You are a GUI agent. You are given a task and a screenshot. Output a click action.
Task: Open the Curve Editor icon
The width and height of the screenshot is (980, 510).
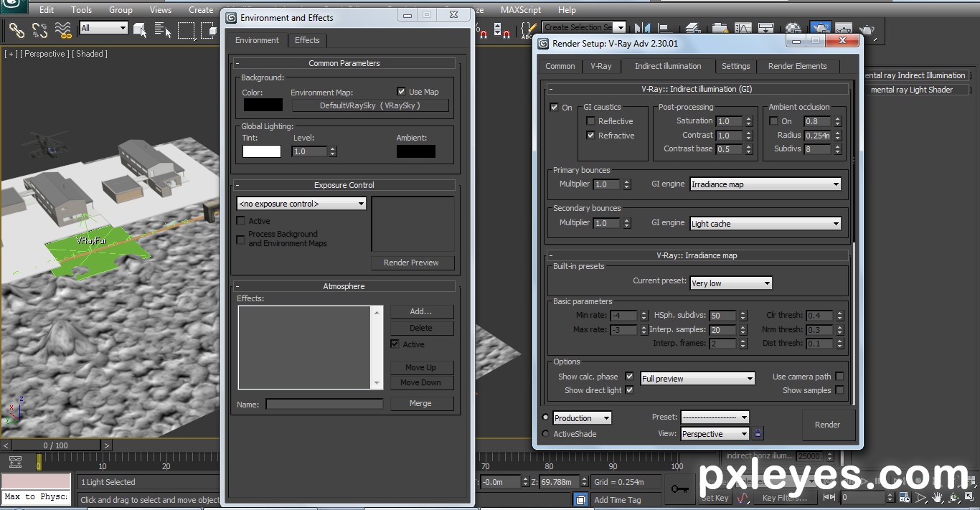click(743, 29)
